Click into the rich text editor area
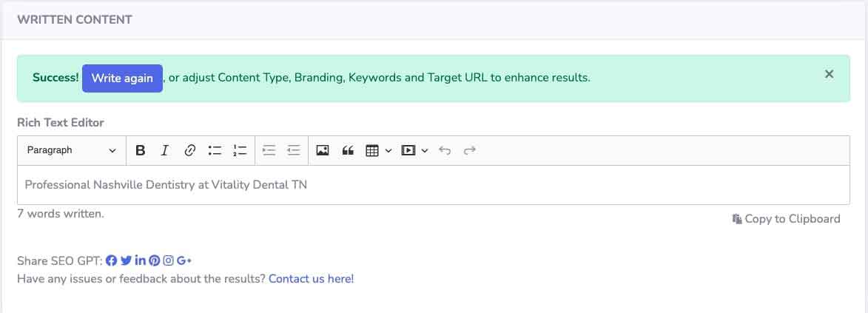 tap(434, 185)
